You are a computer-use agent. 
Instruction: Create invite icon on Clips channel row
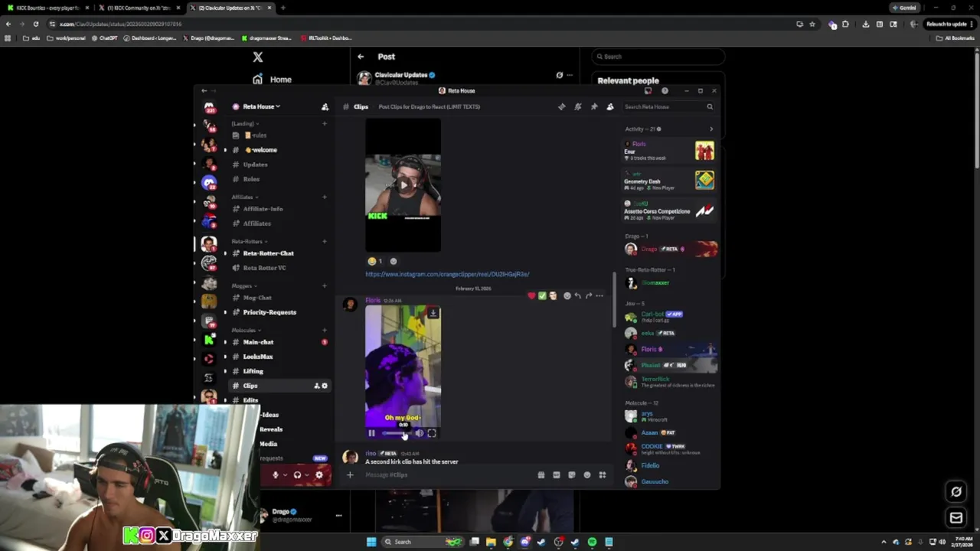pyautogui.click(x=316, y=386)
